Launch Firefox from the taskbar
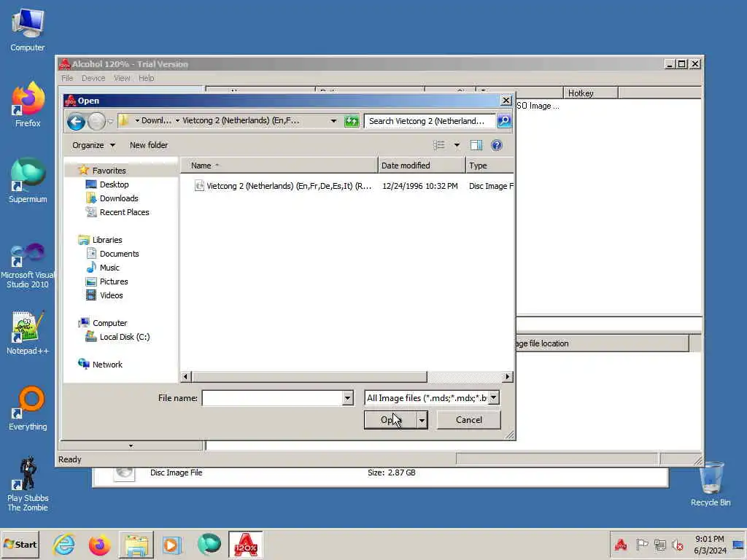747x560 pixels. pos(99,544)
